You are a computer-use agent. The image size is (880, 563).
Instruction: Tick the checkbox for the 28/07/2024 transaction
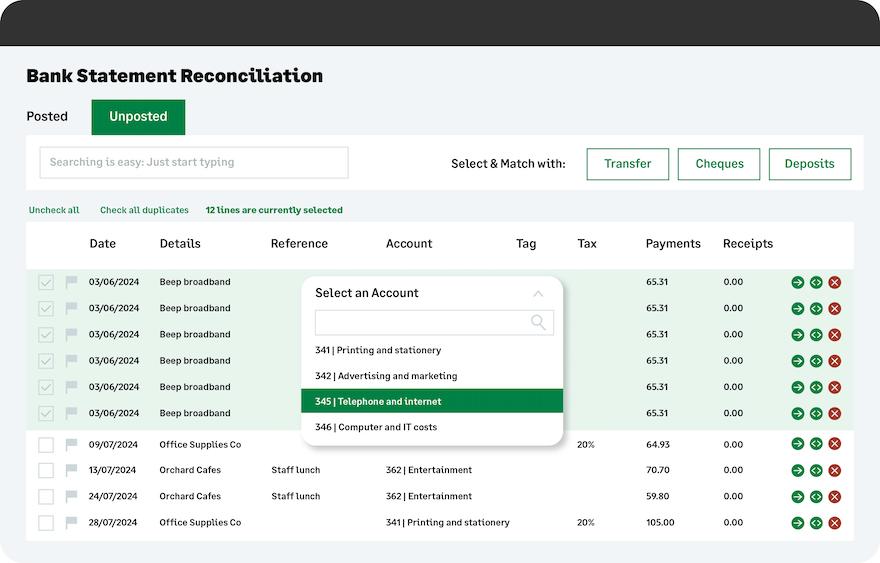tap(46, 523)
